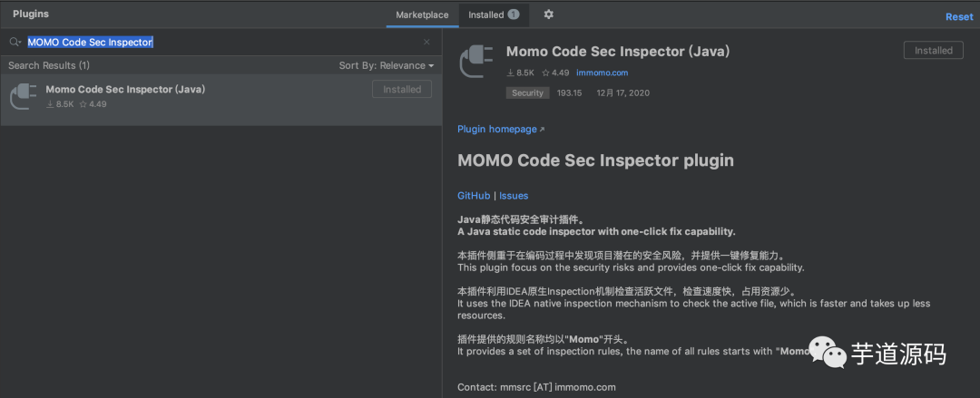980x398 pixels.
Task: Click the plug icon in search results
Action: [24, 97]
